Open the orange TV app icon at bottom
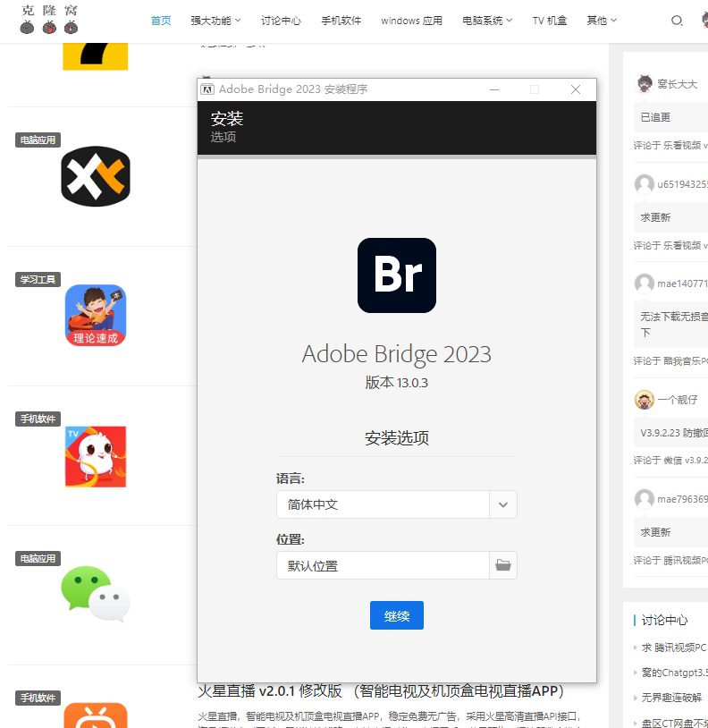 click(96, 715)
